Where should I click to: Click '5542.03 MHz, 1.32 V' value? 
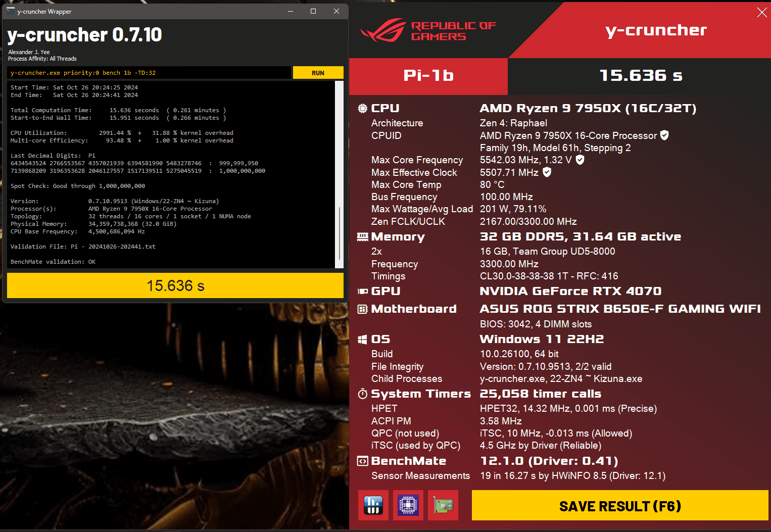point(526,160)
